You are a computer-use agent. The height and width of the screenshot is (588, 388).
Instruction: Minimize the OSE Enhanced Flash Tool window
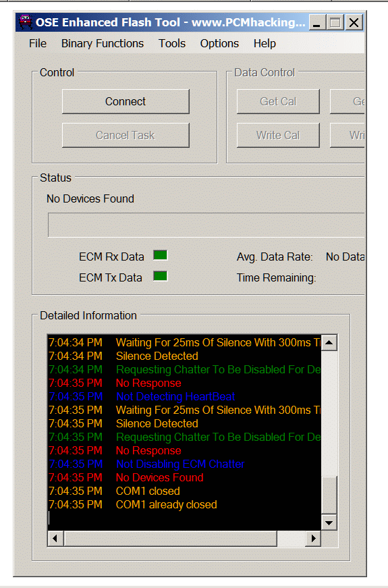pyautogui.click(x=317, y=22)
